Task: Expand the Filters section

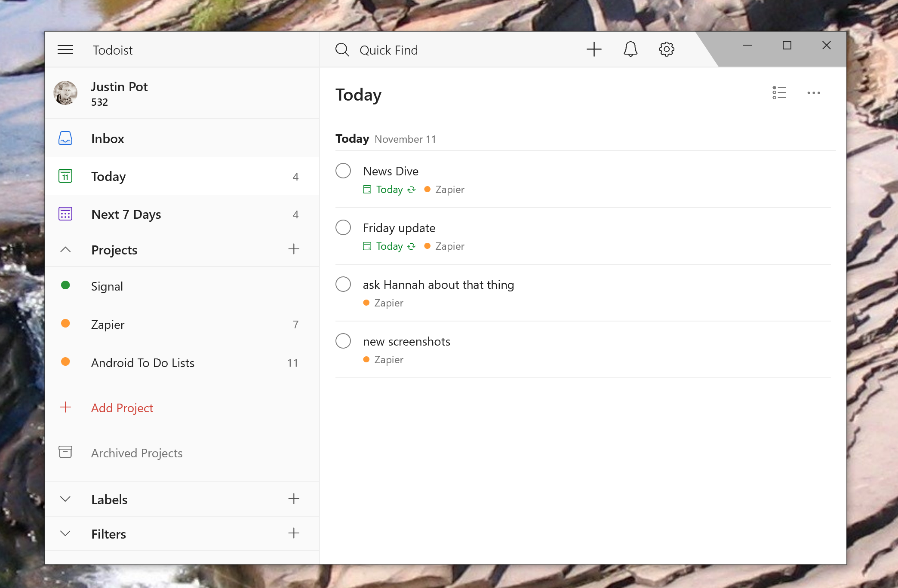Action: [66, 532]
